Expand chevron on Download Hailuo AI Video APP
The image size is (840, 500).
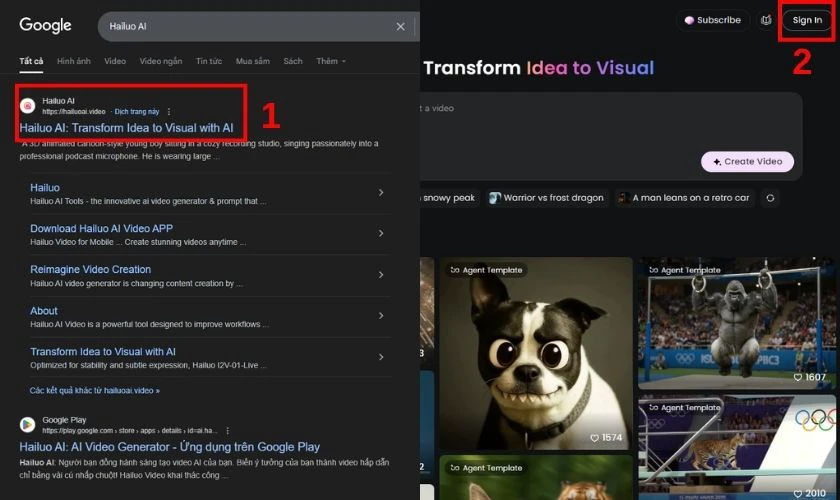(381, 233)
